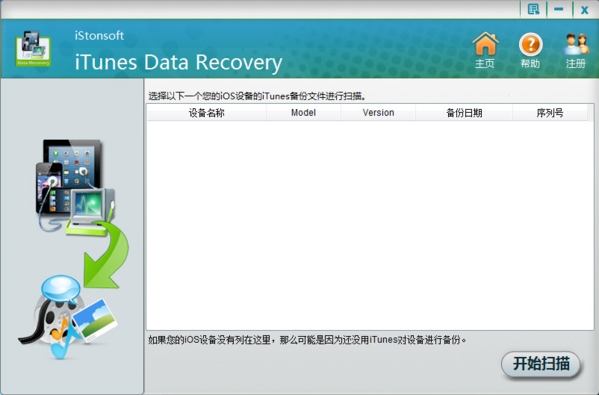Close the window with X button
The width and height of the screenshot is (599, 395).
(584, 10)
